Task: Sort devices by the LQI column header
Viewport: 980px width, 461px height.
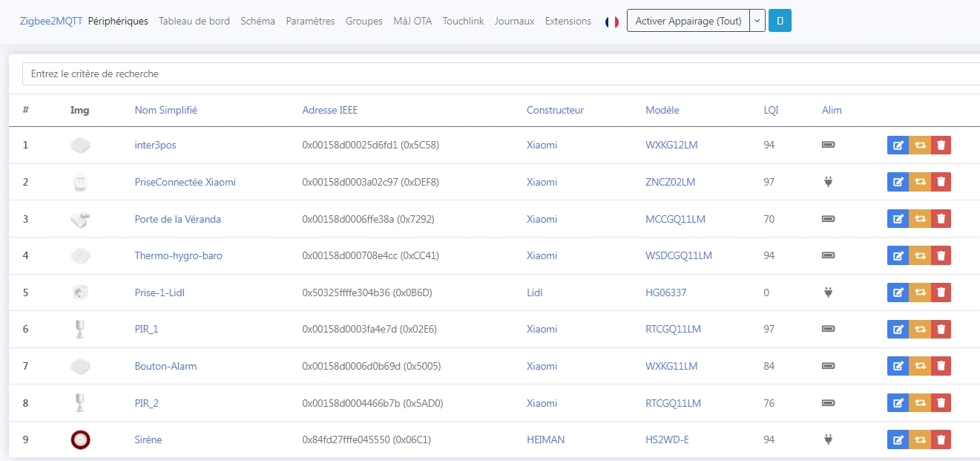Action: click(771, 110)
